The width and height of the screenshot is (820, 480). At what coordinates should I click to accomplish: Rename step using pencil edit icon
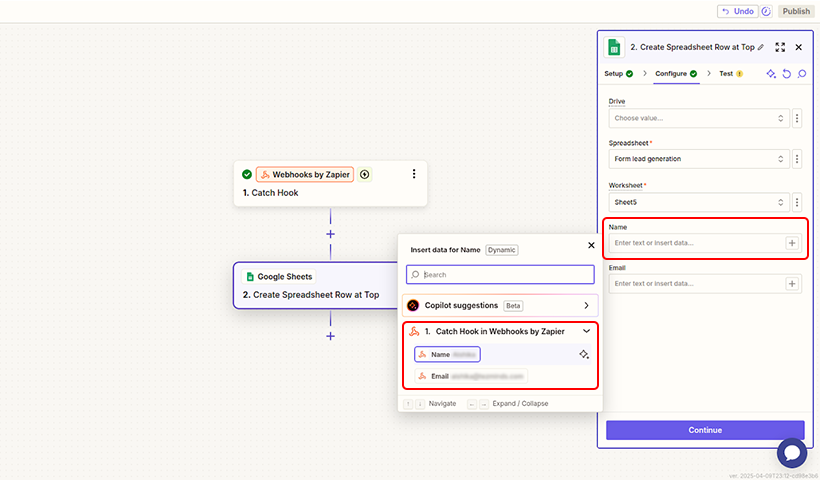(x=761, y=47)
